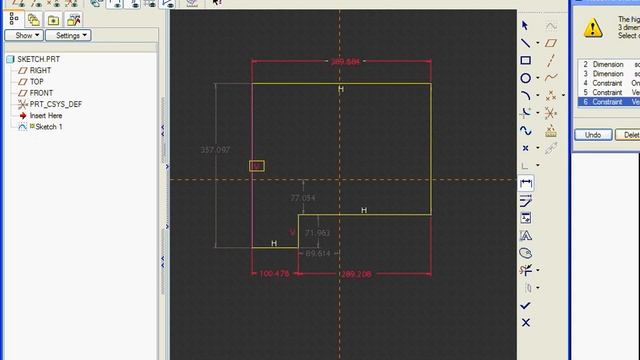Viewport: 640px width, 360px height.
Task: Click the red V constraint symbol
Action: point(292,233)
